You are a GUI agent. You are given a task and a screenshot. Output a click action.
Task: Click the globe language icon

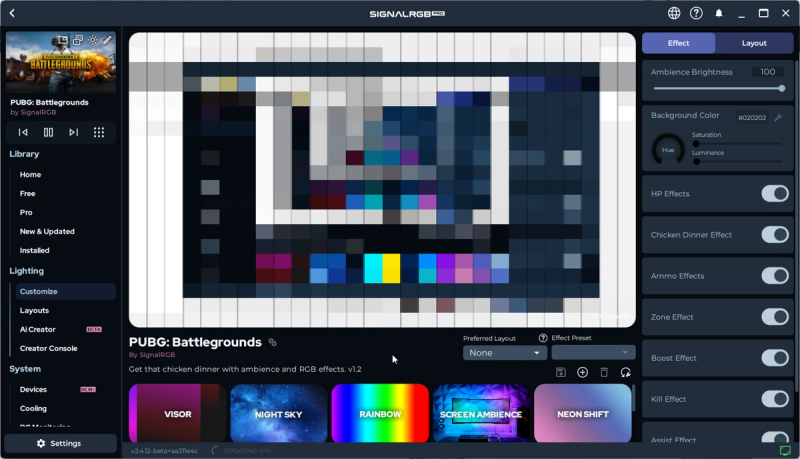click(x=674, y=13)
